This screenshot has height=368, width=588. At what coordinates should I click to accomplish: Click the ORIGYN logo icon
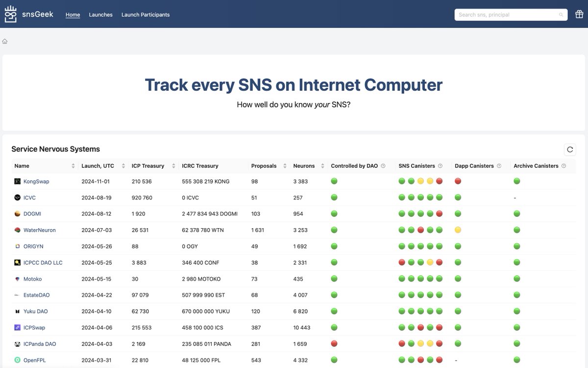(x=18, y=246)
